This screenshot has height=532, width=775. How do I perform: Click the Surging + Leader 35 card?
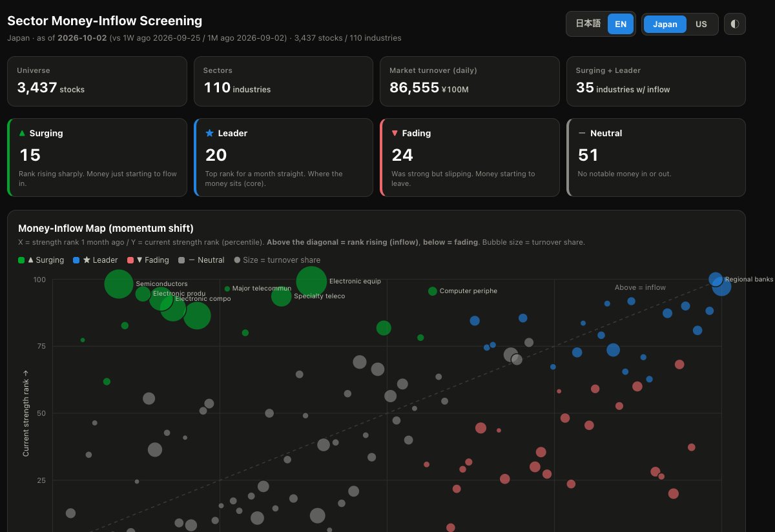coord(656,81)
